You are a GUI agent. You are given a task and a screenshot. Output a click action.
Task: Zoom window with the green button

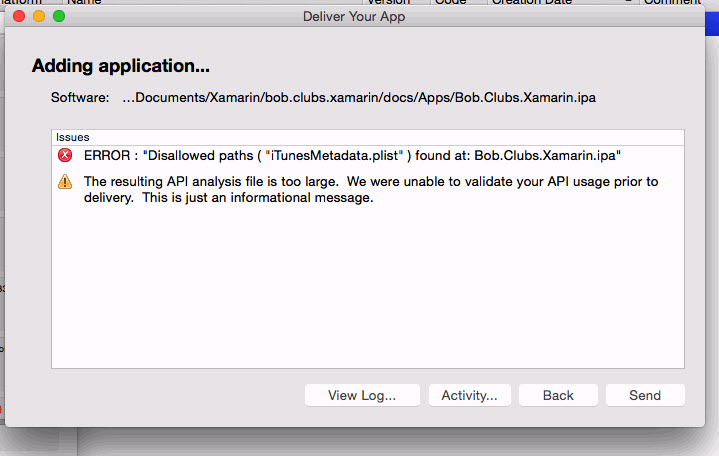[59, 17]
